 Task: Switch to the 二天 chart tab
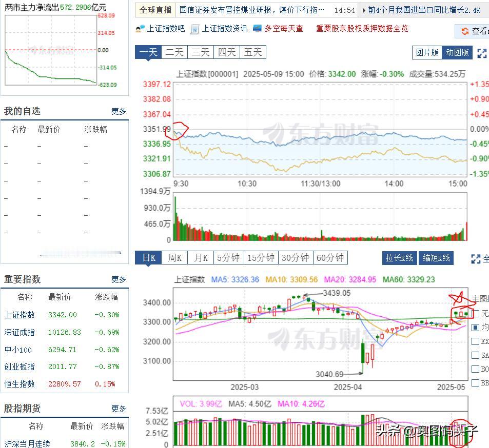tap(174, 52)
